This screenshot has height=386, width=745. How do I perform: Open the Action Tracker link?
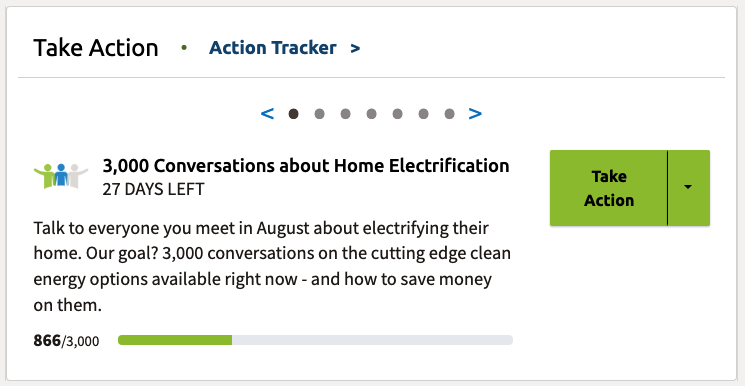pyautogui.click(x=272, y=48)
